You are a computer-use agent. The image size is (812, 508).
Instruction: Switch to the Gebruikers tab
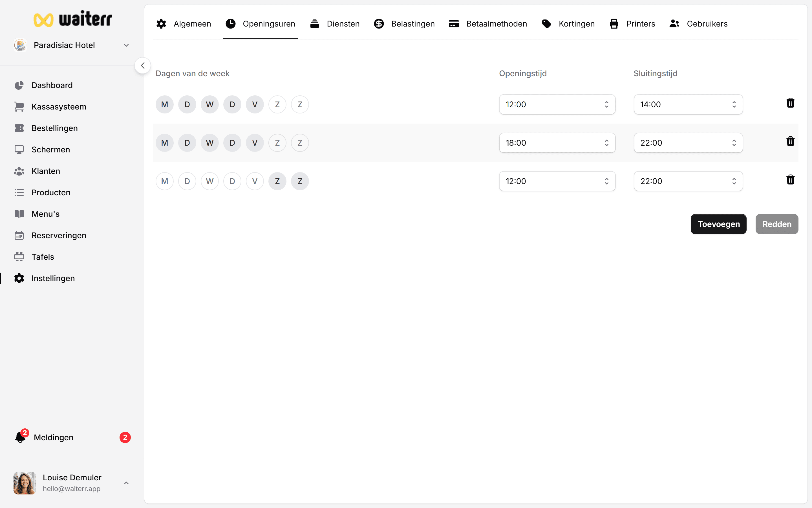[698, 24]
